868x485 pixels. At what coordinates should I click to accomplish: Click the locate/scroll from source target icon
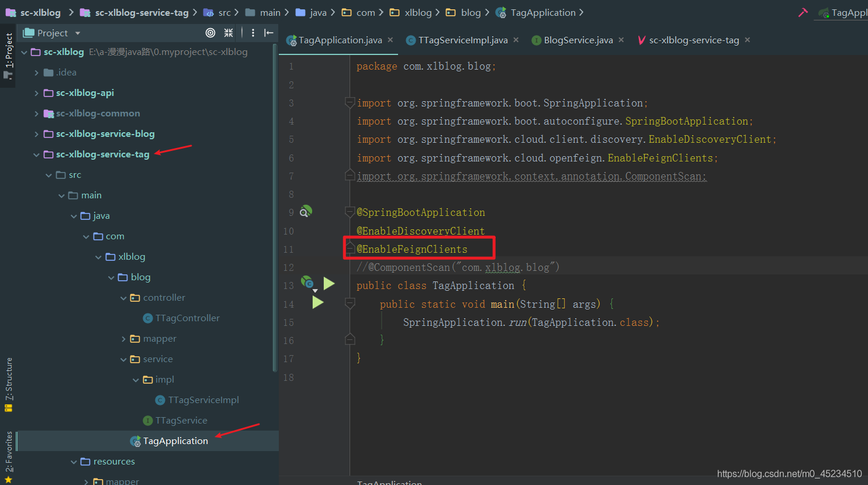(210, 33)
